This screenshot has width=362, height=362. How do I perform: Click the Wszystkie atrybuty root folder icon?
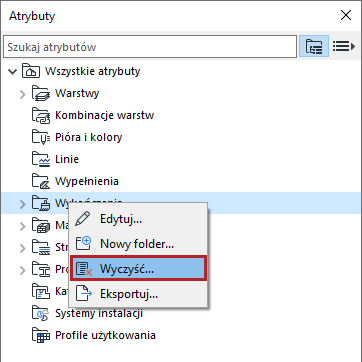(x=31, y=71)
